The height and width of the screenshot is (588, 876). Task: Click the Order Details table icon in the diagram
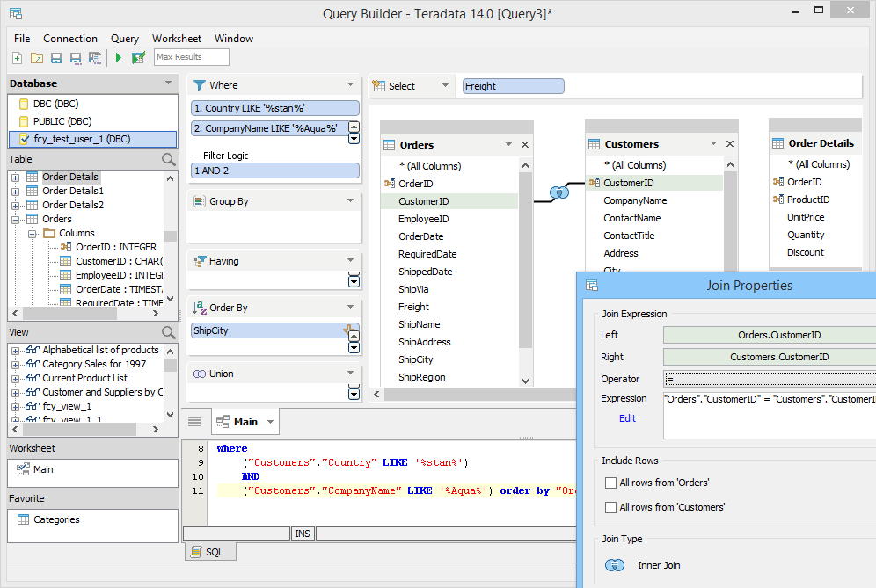pyautogui.click(x=777, y=143)
